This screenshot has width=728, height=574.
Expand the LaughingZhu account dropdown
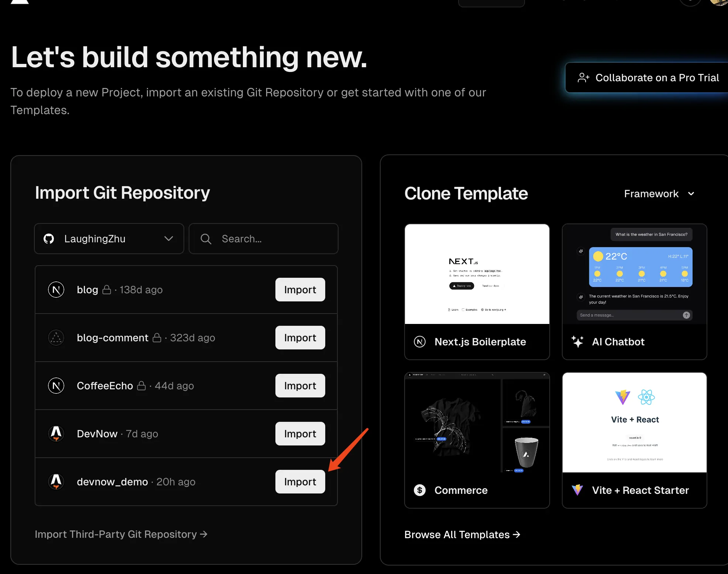[109, 239]
